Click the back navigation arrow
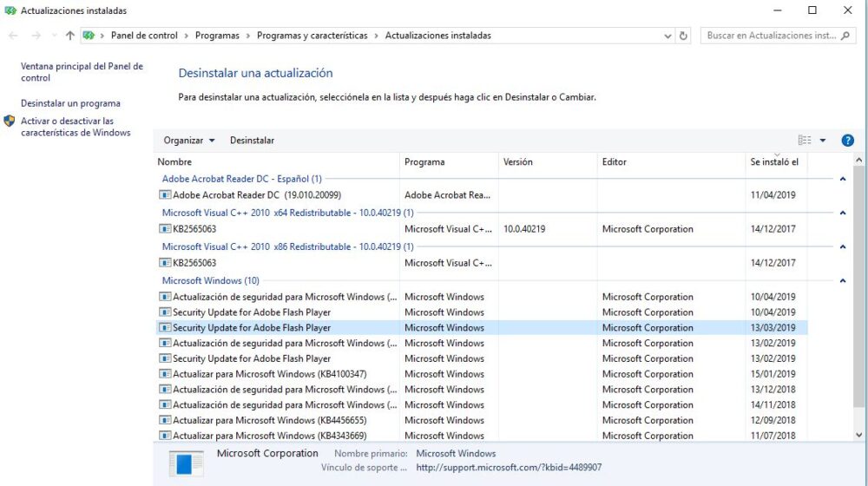 pos(13,36)
